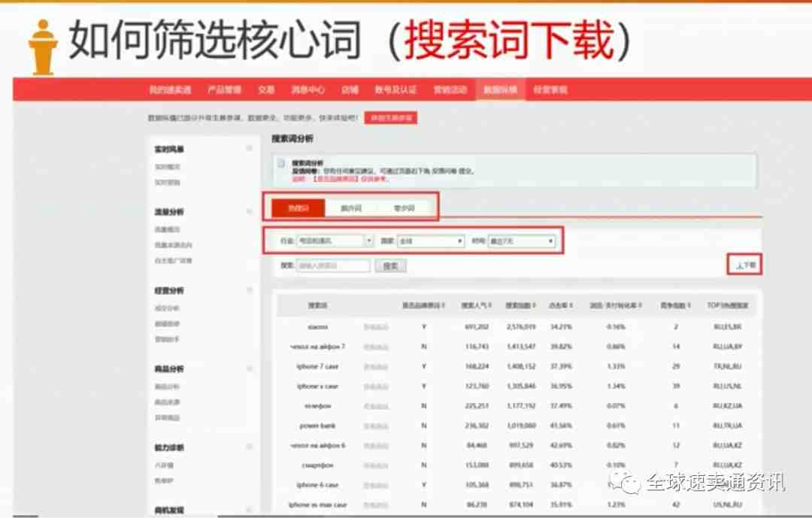This screenshot has width=812, height=518.
Task: Click the download button with the arrow icon
Action: (x=745, y=265)
